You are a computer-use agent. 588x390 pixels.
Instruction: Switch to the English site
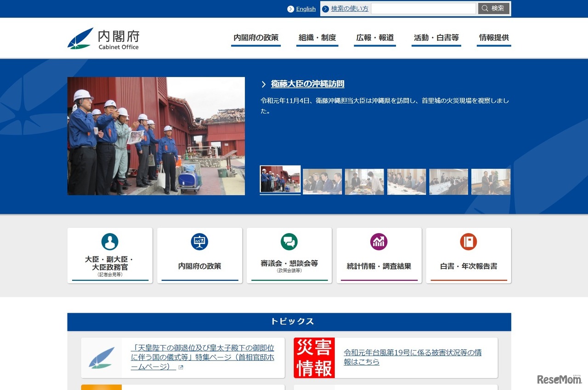[305, 8]
